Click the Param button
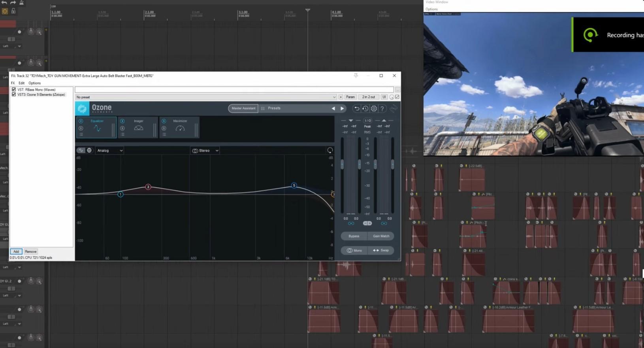 pyautogui.click(x=350, y=97)
